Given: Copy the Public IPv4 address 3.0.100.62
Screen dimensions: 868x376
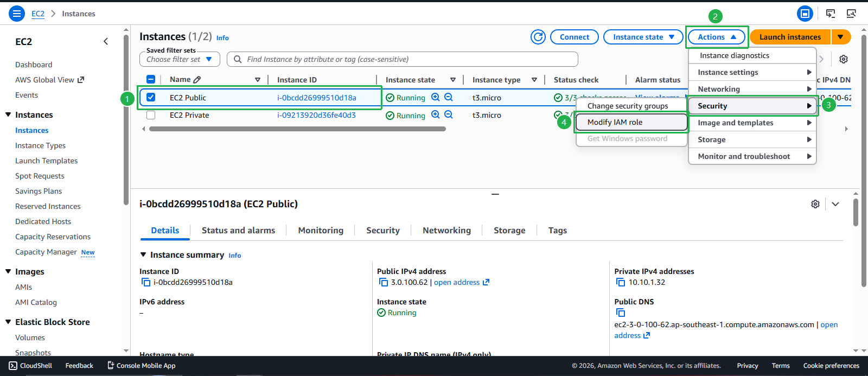Looking at the screenshot, I should tap(384, 282).
